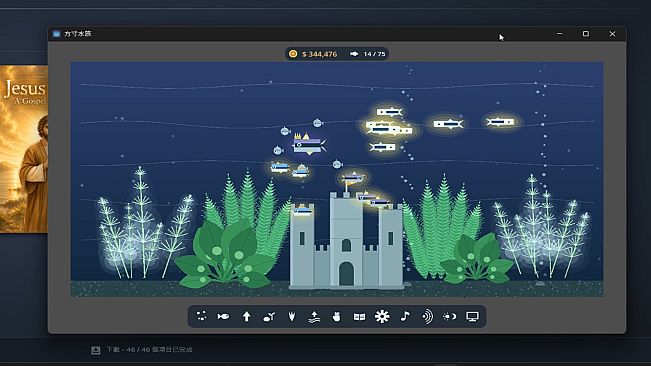Click the claw-shaped toolbar icon
Screen dimensions: 651x366
[292, 317]
